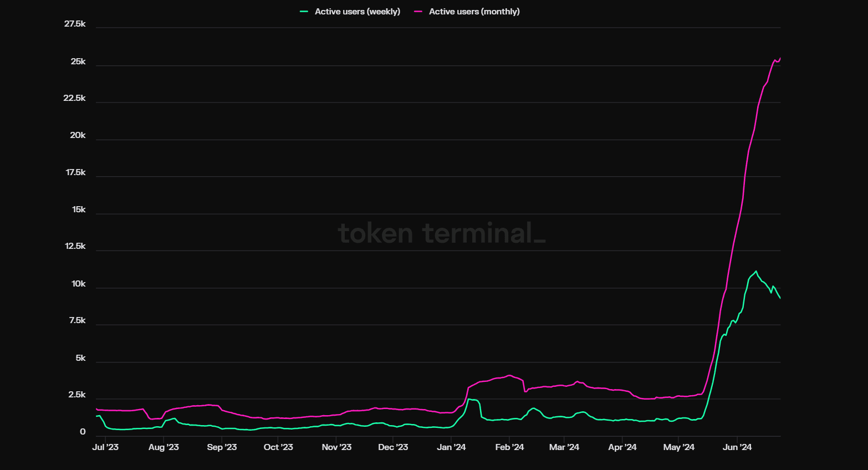Click the Jul '23 axis label
The image size is (868, 470).
(x=105, y=447)
